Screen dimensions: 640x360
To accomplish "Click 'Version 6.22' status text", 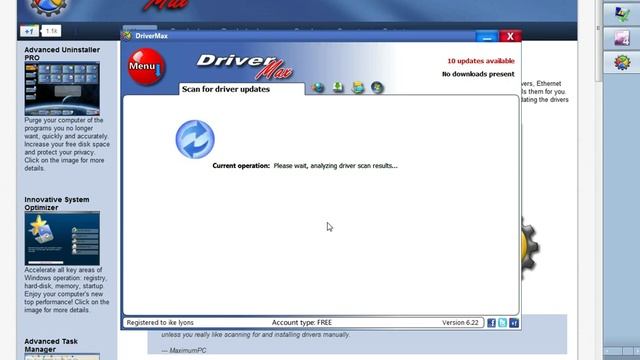I will [460, 322].
